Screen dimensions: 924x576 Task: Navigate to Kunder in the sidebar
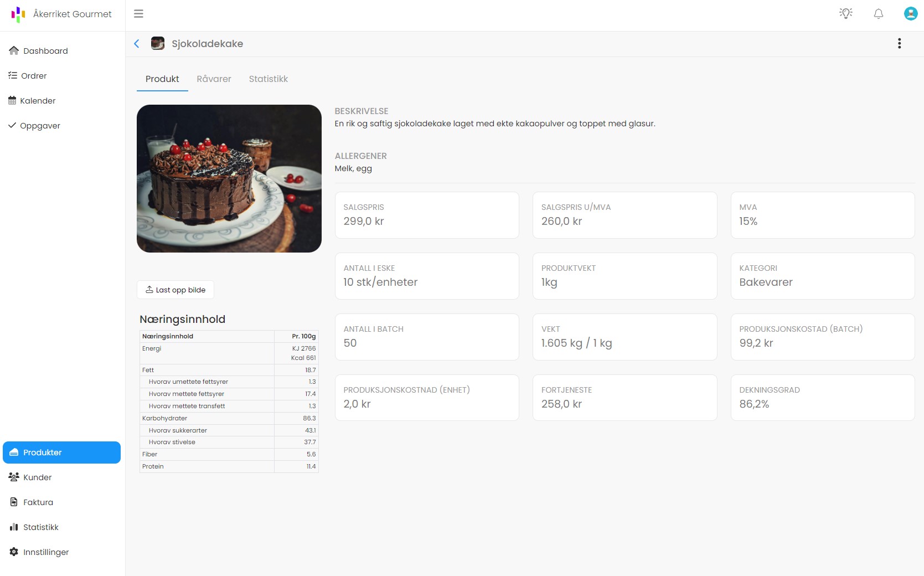click(37, 477)
